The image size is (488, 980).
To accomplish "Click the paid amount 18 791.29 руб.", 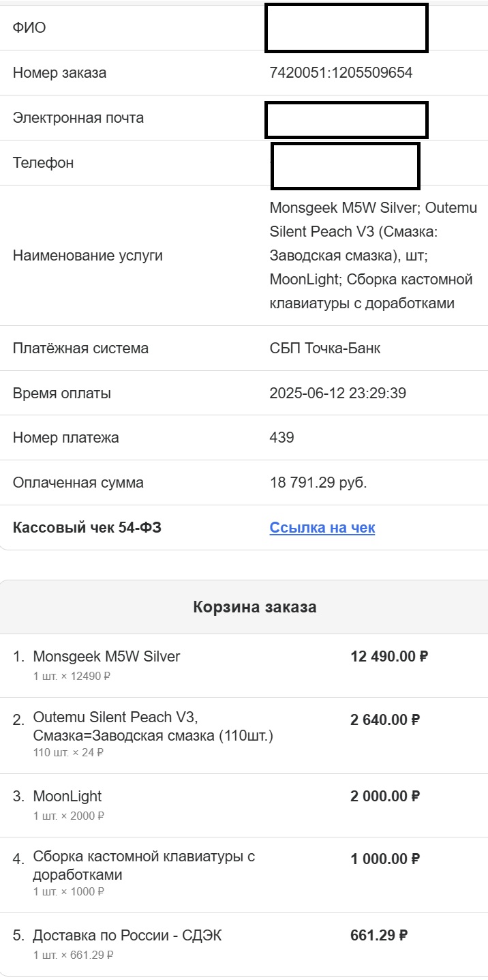I will tap(318, 483).
